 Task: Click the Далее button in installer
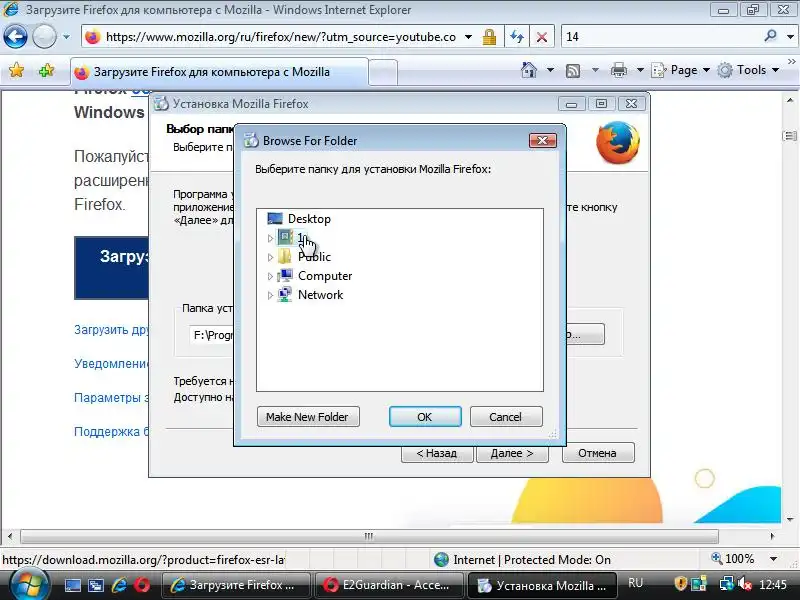coord(512,453)
